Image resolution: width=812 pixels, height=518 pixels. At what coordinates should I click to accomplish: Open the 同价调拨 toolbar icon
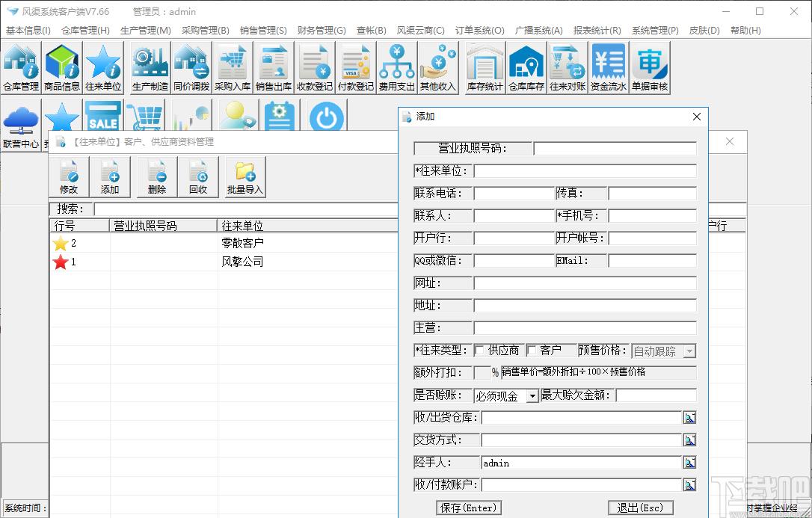point(191,68)
